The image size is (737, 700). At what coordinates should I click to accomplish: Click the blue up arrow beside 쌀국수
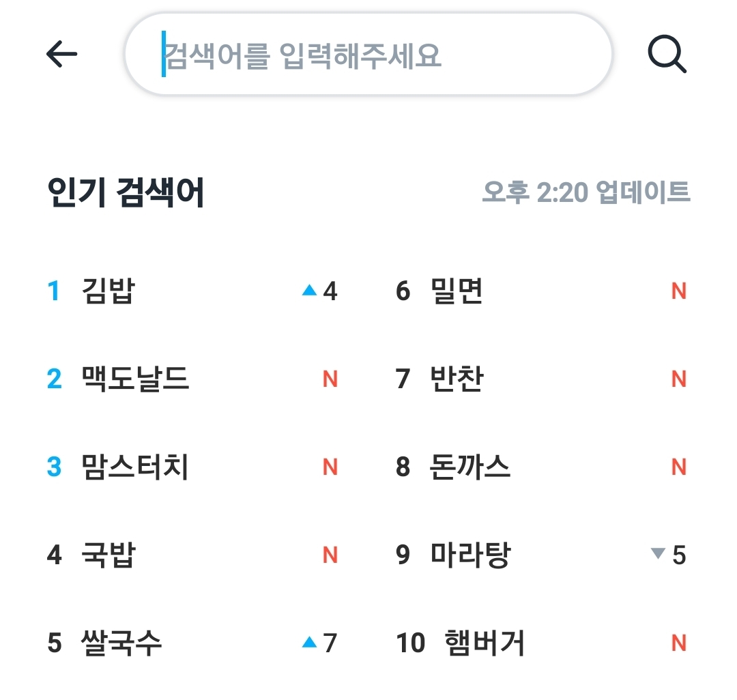coord(309,642)
